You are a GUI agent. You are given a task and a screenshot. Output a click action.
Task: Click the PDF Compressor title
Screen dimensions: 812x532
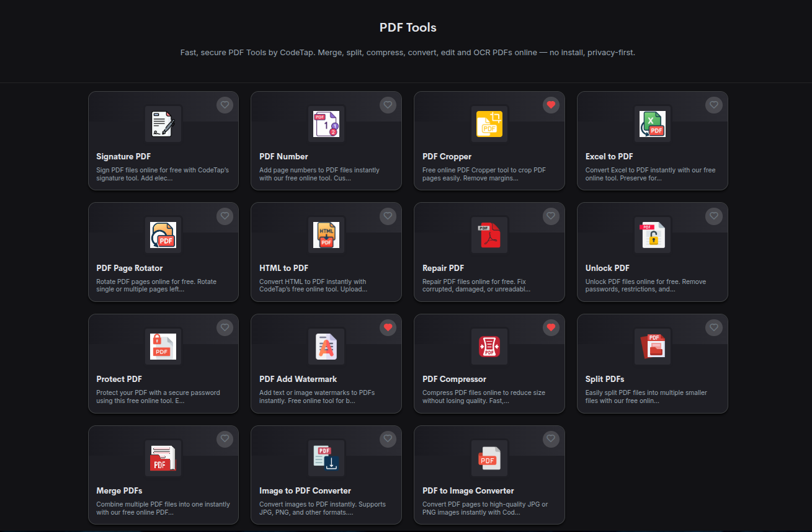coord(454,379)
